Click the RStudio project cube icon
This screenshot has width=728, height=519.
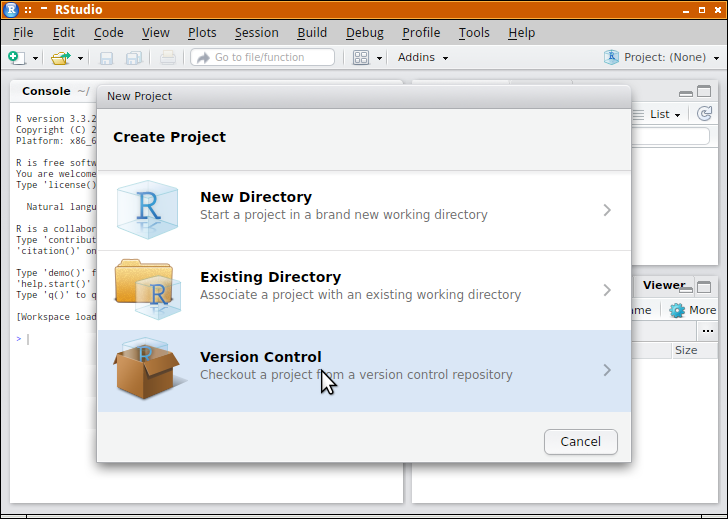coord(611,57)
